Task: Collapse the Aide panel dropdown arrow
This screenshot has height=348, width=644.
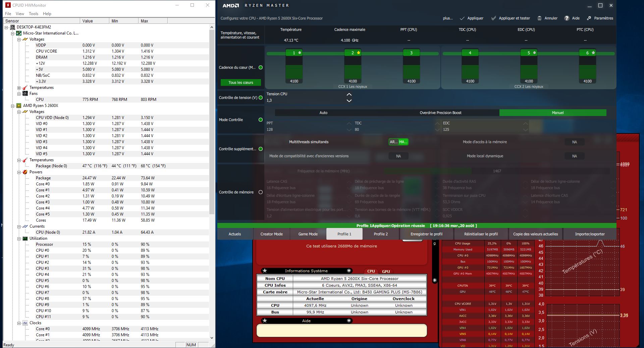Action: click(x=349, y=321)
